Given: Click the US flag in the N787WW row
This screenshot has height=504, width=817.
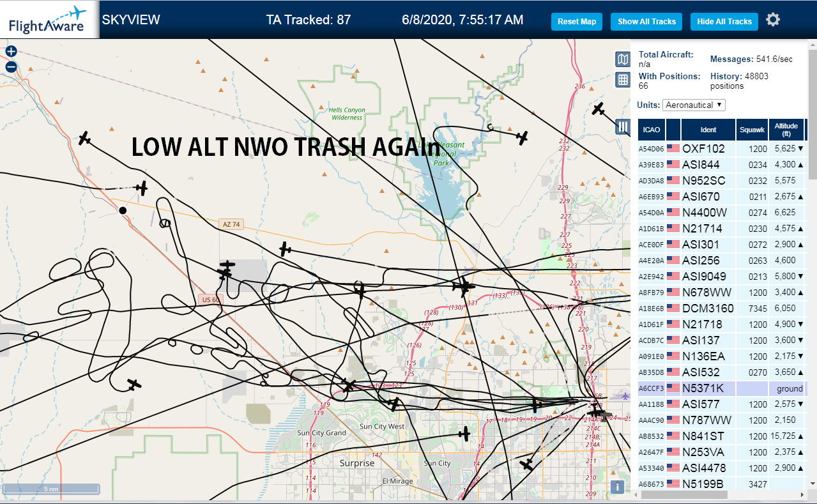Looking at the screenshot, I should pos(673,420).
